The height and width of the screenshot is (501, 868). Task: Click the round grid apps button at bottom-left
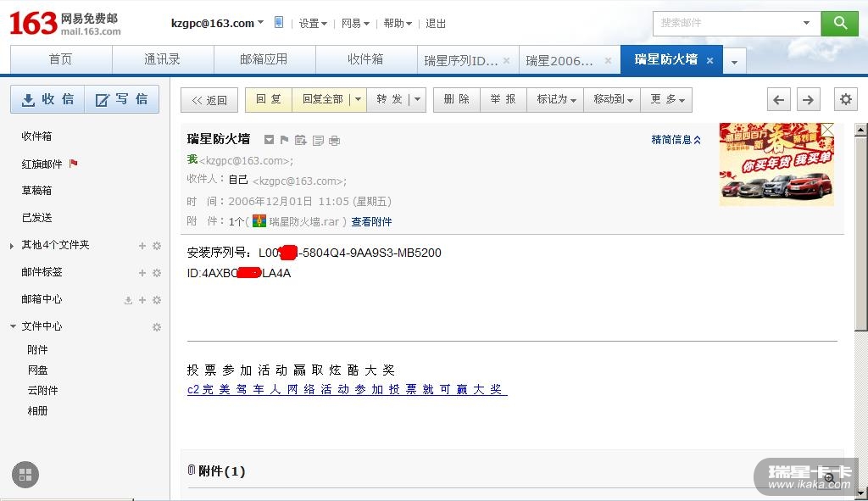25,475
